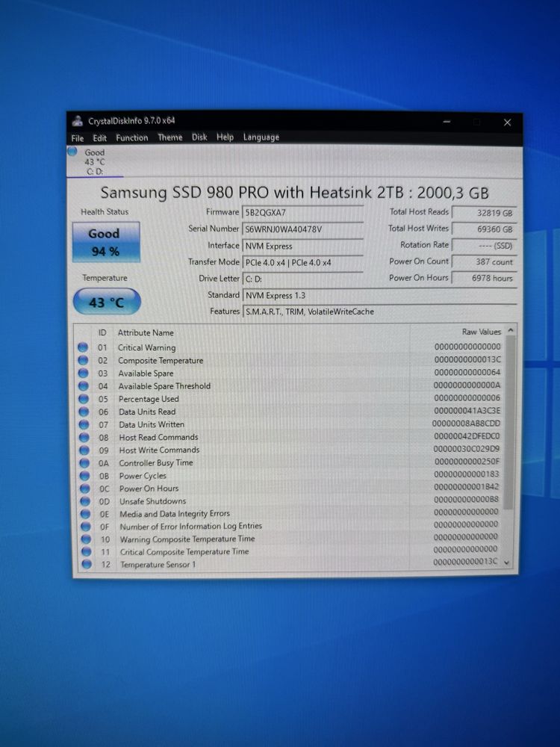
Task: Open the Language menu
Action: pyautogui.click(x=261, y=137)
